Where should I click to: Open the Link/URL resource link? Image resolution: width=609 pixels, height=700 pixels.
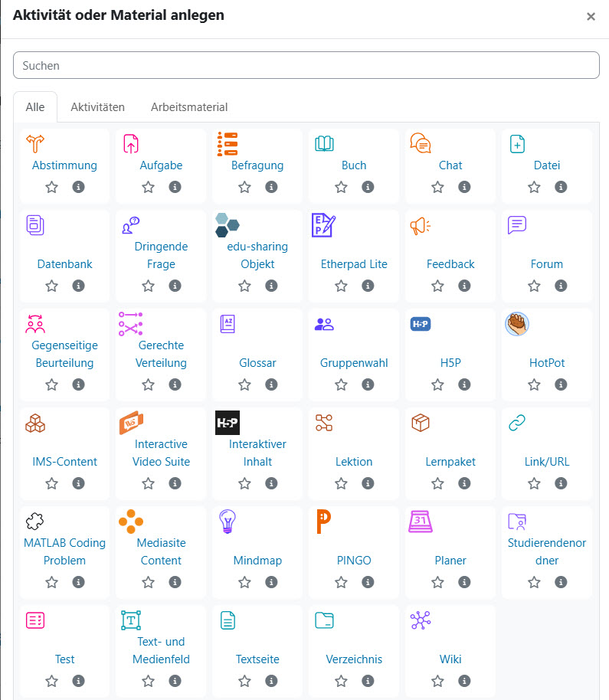coord(547,462)
